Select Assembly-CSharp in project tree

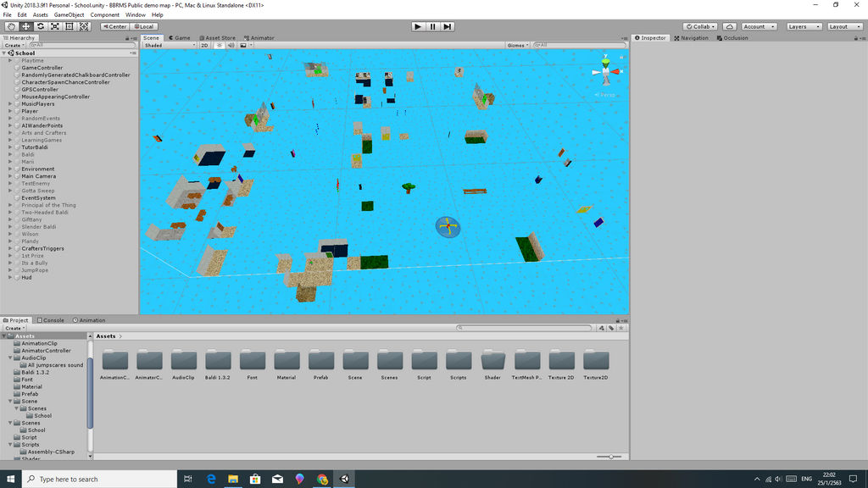[51, 452]
